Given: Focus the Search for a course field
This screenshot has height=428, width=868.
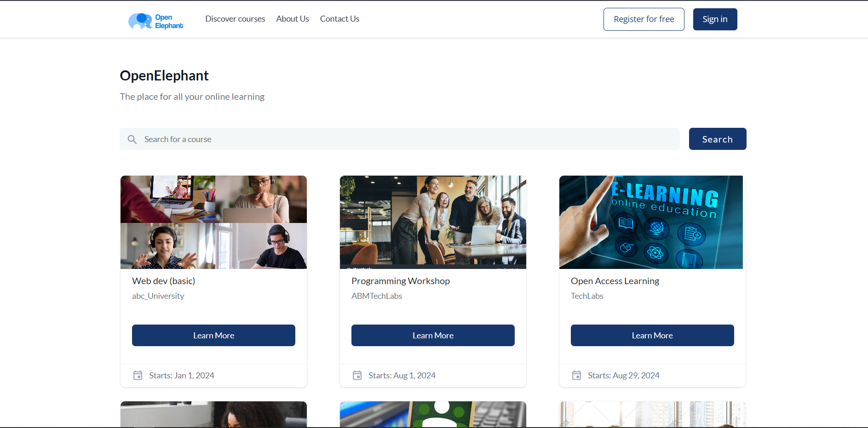Looking at the screenshot, I should coord(399,139).
